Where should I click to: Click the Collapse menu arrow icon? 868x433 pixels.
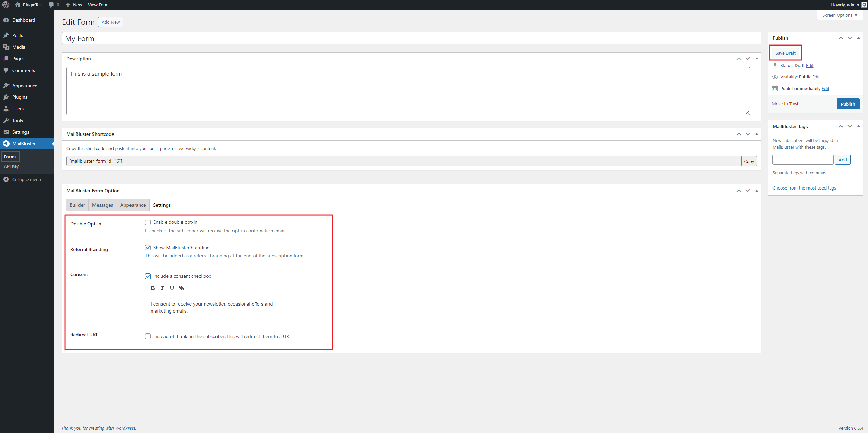coord(6,179)
